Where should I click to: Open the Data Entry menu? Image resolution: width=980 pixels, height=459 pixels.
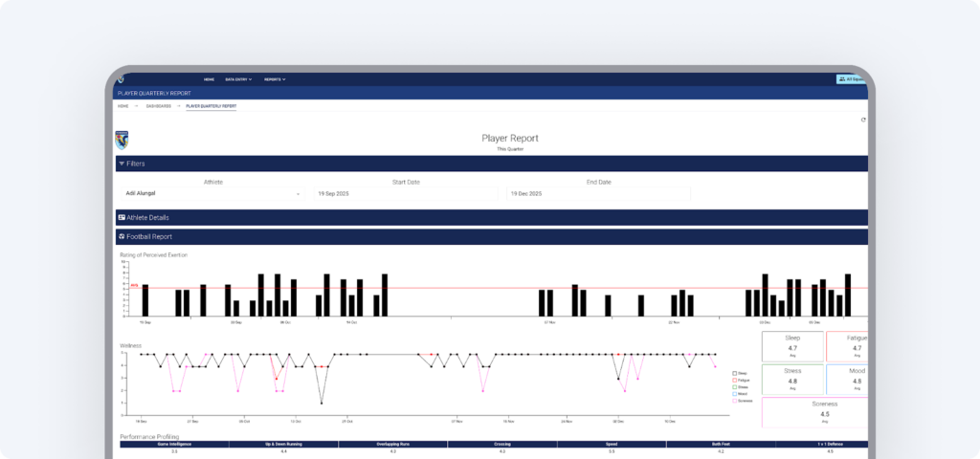click(238, 80)
